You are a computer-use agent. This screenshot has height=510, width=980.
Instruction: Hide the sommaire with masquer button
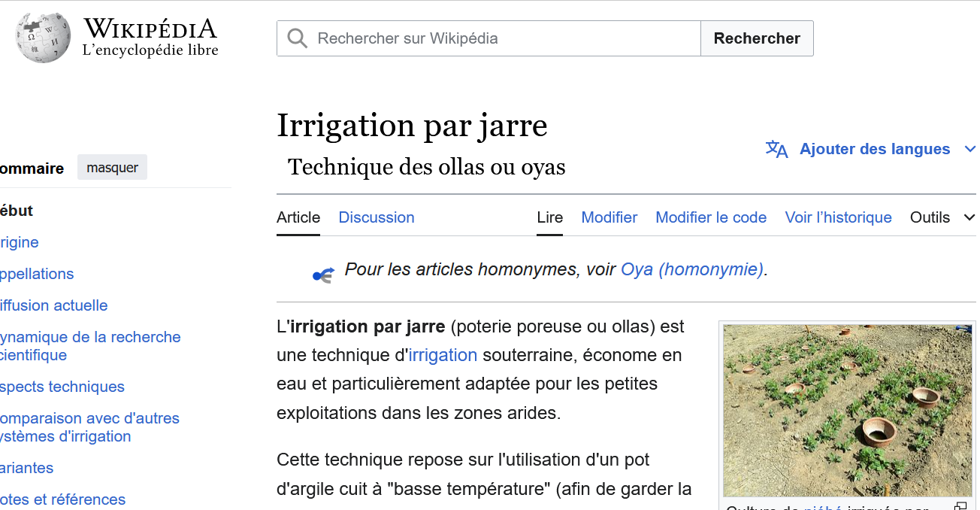(x=112, y=168)
